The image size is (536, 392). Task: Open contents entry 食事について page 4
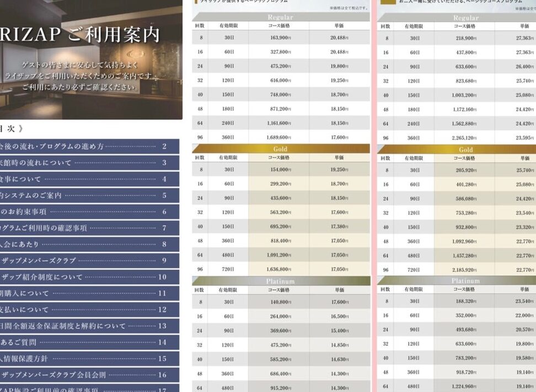(x=89, y=179)
